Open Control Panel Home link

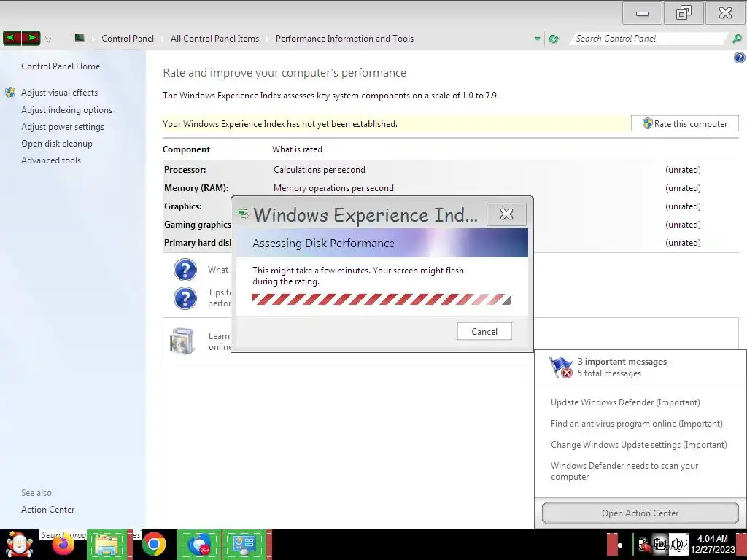coord(61,66)
